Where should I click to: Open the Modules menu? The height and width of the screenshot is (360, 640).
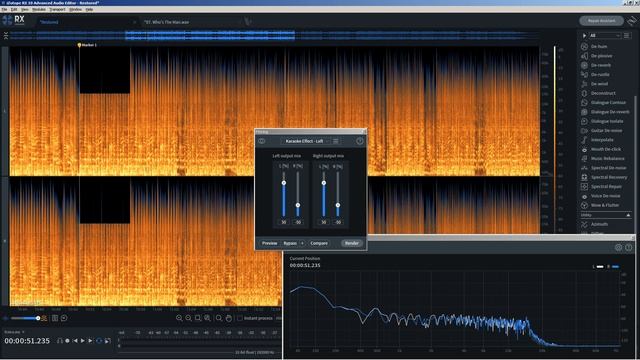click(x=39, y=9)
